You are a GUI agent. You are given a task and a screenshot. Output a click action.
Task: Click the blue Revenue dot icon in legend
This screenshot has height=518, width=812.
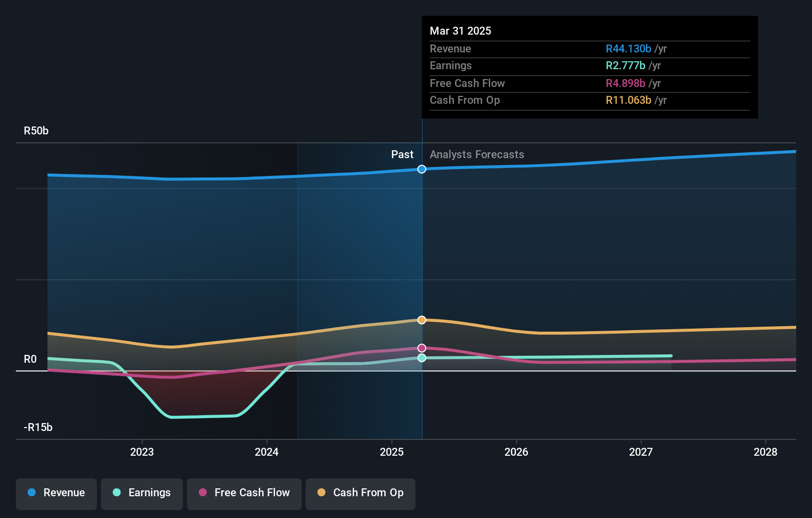click(x=31, y=493)
